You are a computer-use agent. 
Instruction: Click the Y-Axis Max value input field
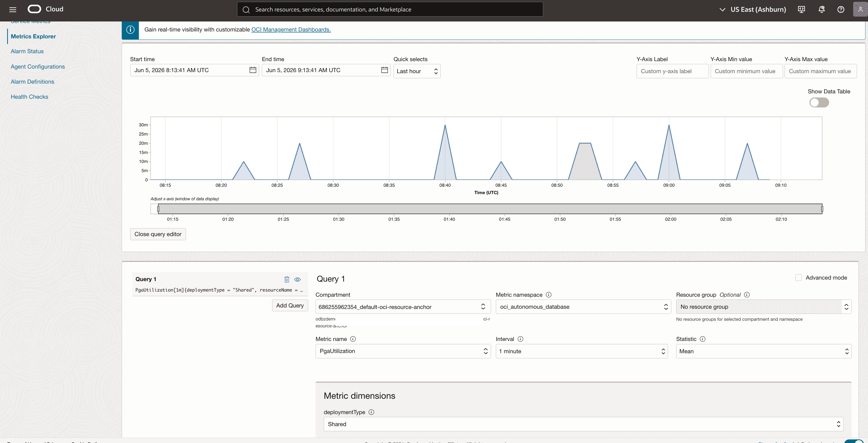[820, 71]
